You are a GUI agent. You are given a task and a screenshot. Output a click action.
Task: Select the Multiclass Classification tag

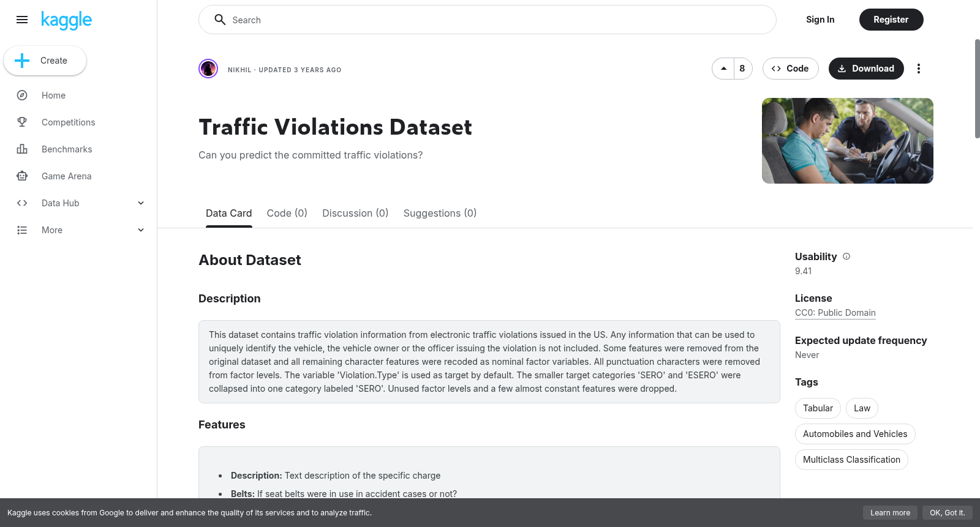(851, 460)
